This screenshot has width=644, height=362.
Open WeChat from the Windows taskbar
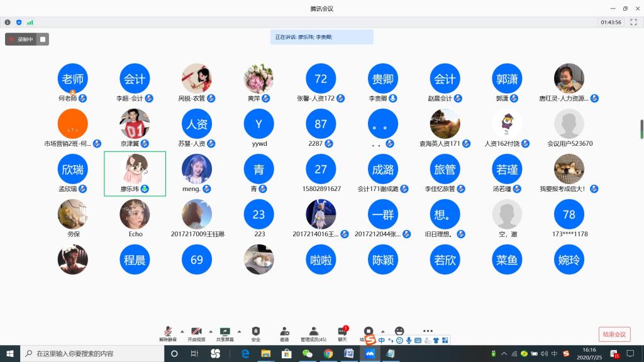[307, 354]
